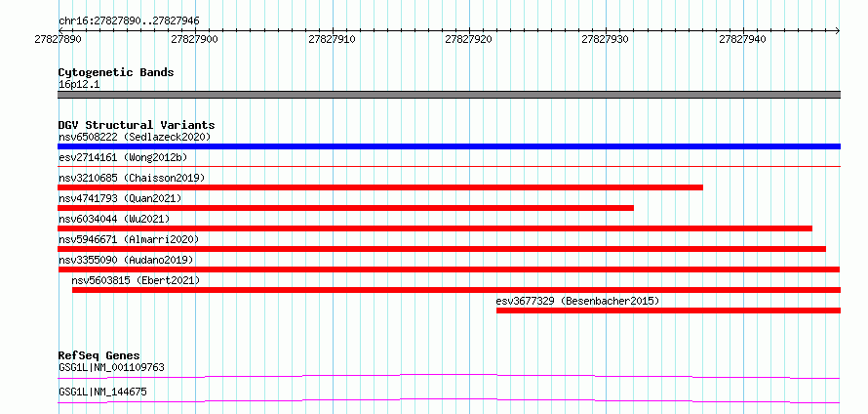This screenshot has height=414, width=868.
Task: Click the red nsv6034044 variant bar
Action: [435, 228]
